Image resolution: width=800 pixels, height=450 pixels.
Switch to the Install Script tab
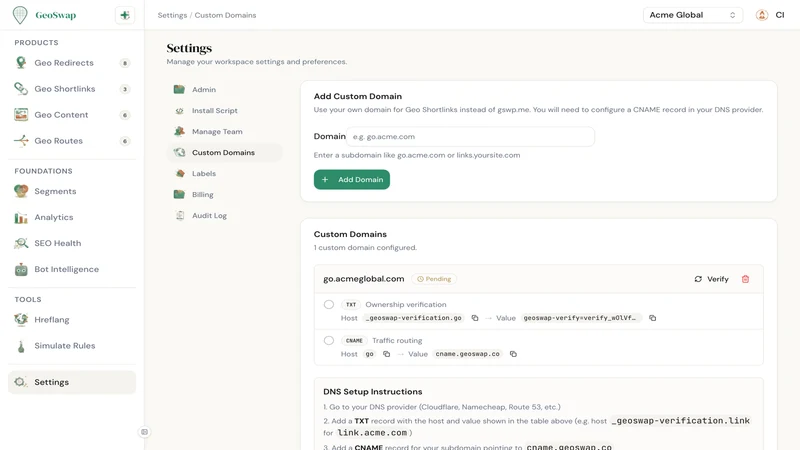point(224,110)
